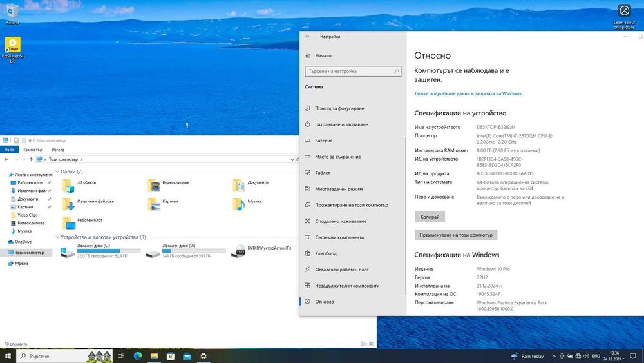Switch to large icons view in Explorer

pos(372,344)
